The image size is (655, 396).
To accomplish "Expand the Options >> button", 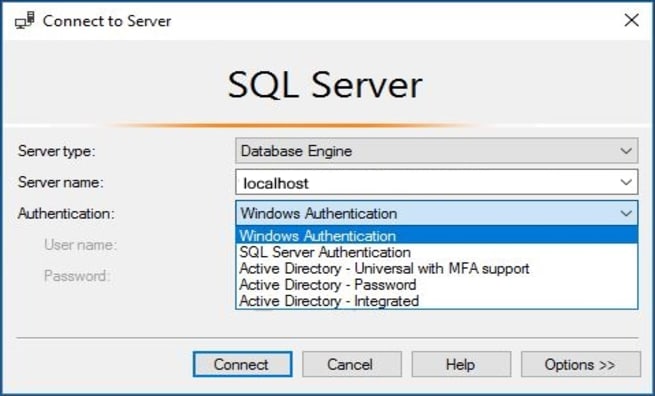I will click(x=581, y=364).
